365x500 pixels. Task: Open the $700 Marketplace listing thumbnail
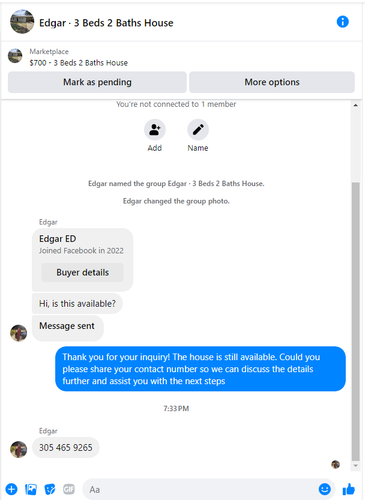coord(15,56)
